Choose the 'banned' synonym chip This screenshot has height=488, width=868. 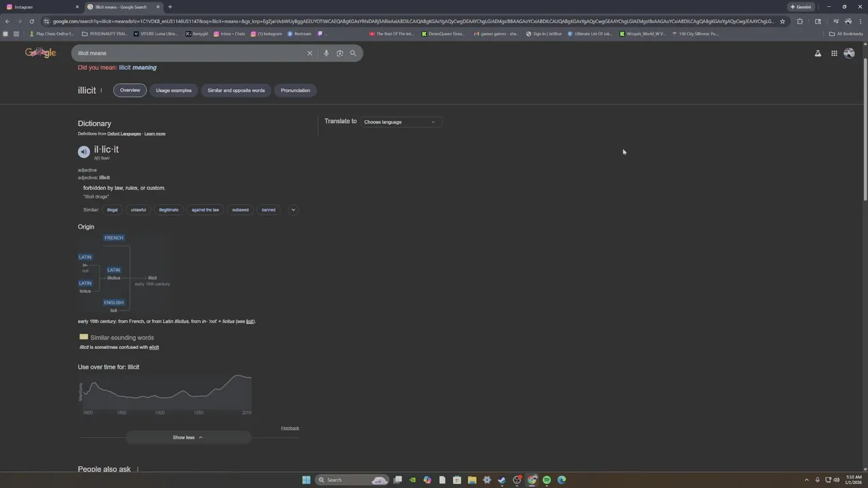click(x=269, y=209)
